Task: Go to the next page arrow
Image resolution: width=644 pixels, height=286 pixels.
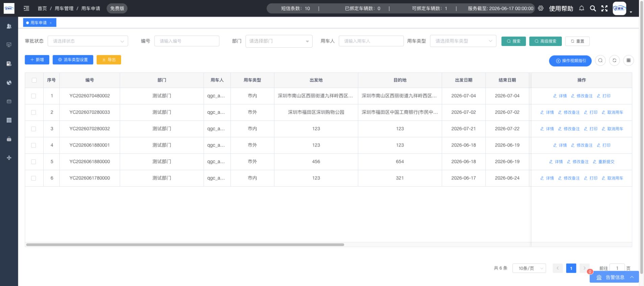Action: click(x=585, y=268)
